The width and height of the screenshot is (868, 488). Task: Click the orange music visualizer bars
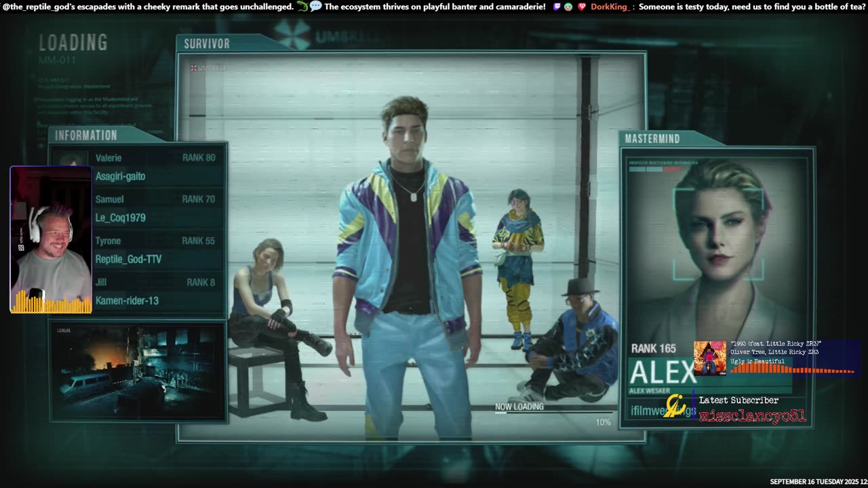point(792,369)
